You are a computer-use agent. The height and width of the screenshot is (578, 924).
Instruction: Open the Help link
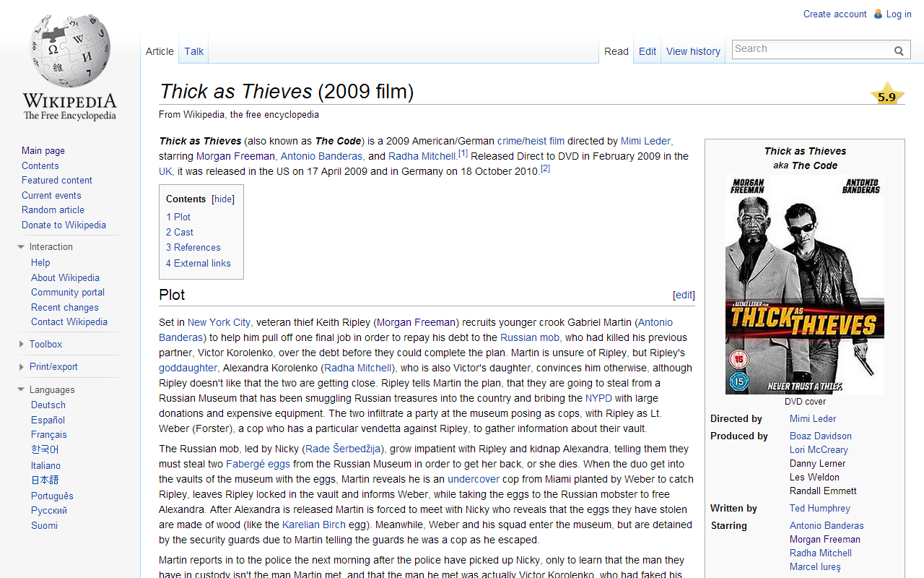point(40,263)
